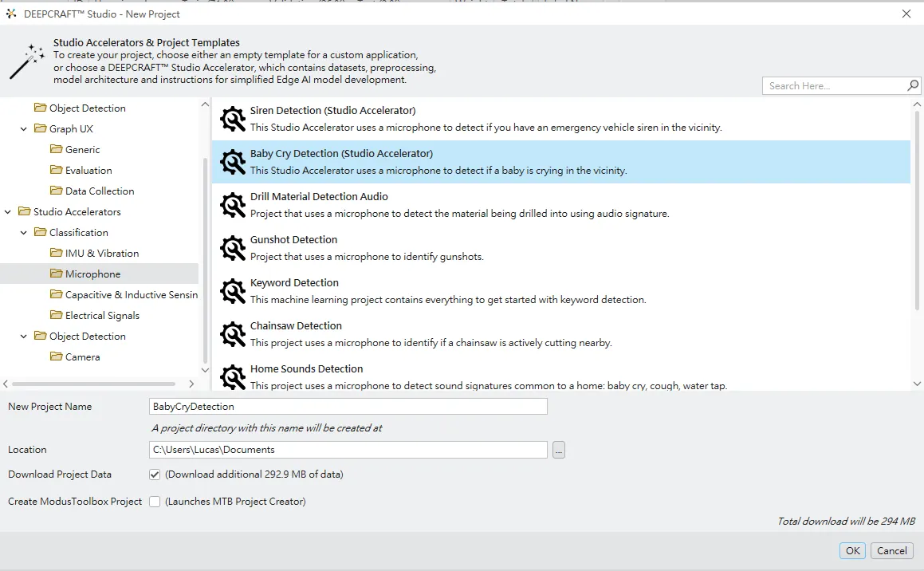Uncheck the Download Project Data checkbox
This screenshot has width=924, height=571.
[155, 475]
